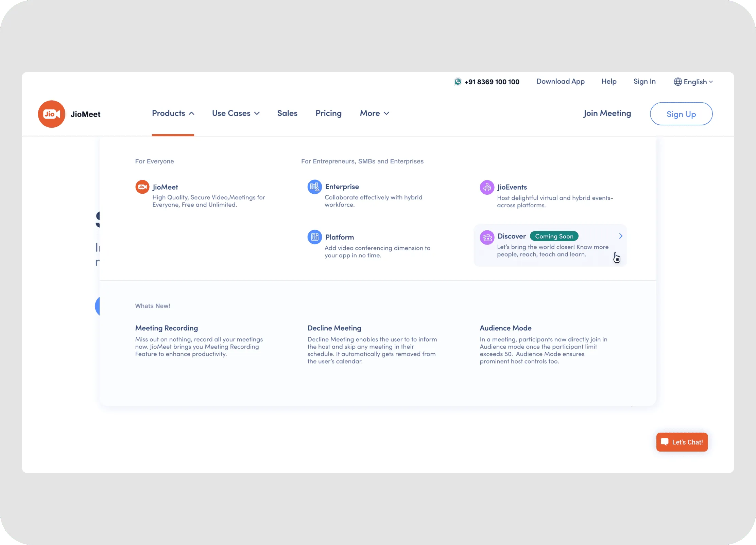
Task: Switch to the Pricing menu item
Action: coord(328,113)
